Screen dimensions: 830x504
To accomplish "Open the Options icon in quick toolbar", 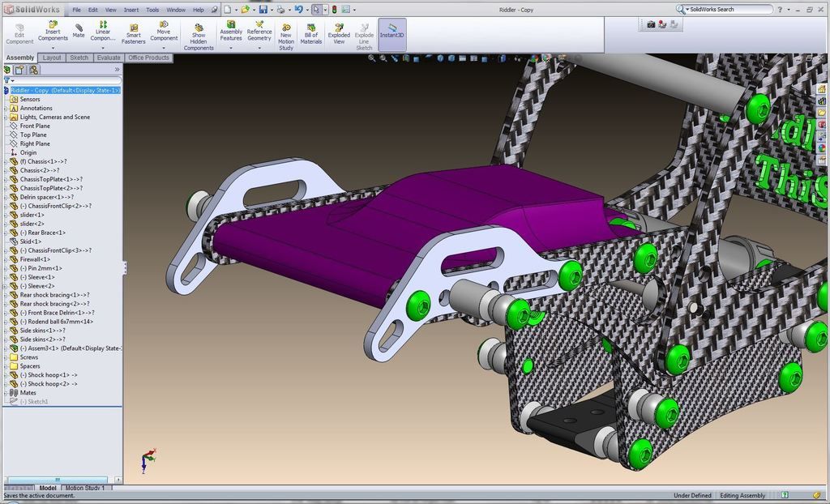I will pyautogui.click(x=345, y=10).
